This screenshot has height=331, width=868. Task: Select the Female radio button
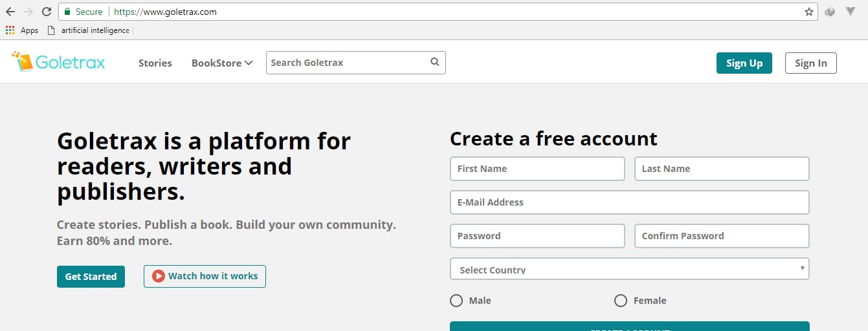(621, 301)
